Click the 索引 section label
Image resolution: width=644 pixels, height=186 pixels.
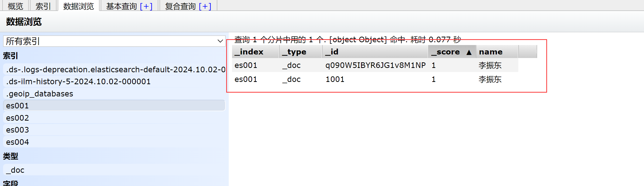[x=10, y=56]
